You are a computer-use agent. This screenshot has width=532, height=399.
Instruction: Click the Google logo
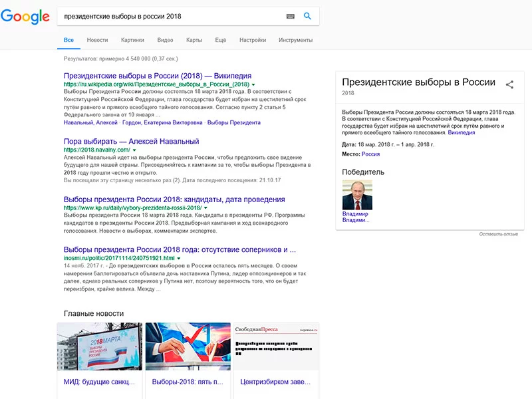pyautogui.click(x=25, y=17)
